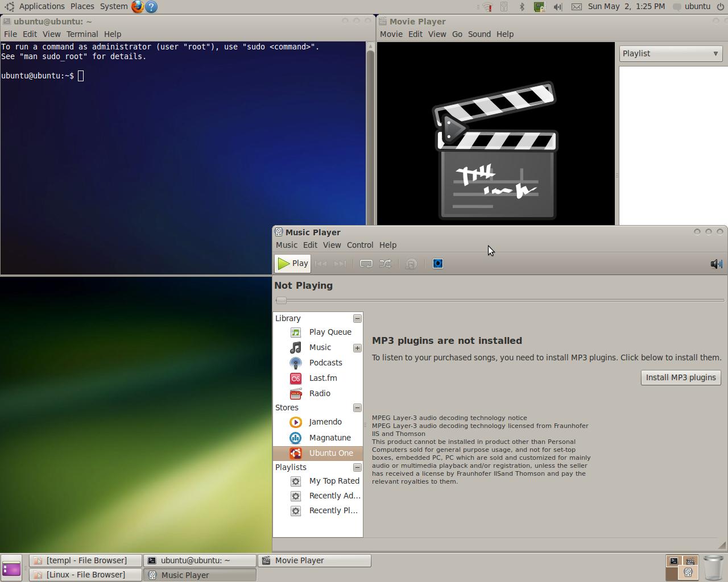Select the Music library source

(x=318, y=347)
